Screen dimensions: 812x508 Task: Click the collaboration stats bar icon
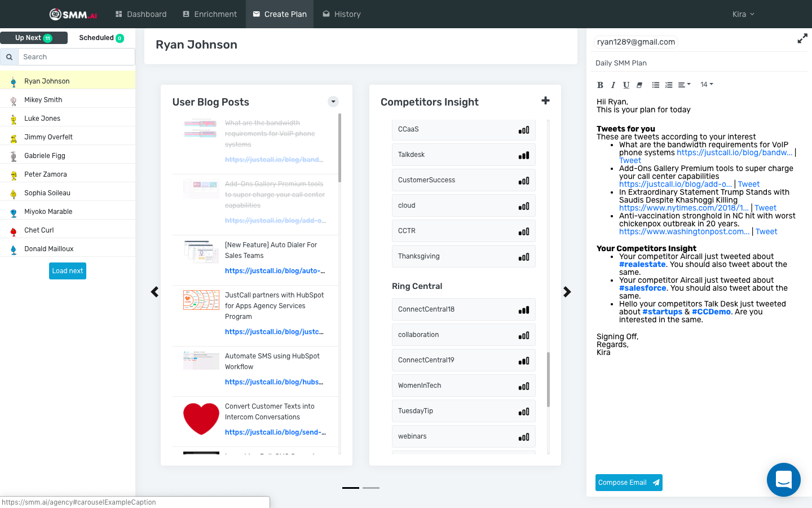(x=524, y=335)
